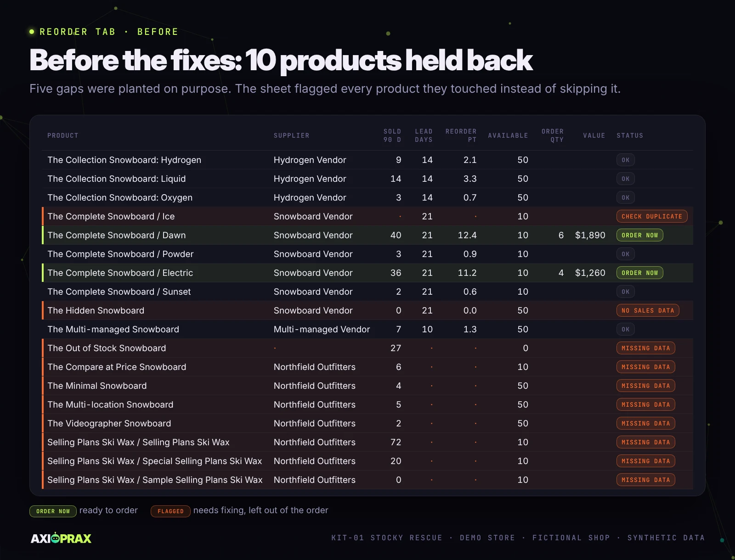Click the FLAGGED legend badge
Screen dimensions: 735x560
click(x=170, y=511)
